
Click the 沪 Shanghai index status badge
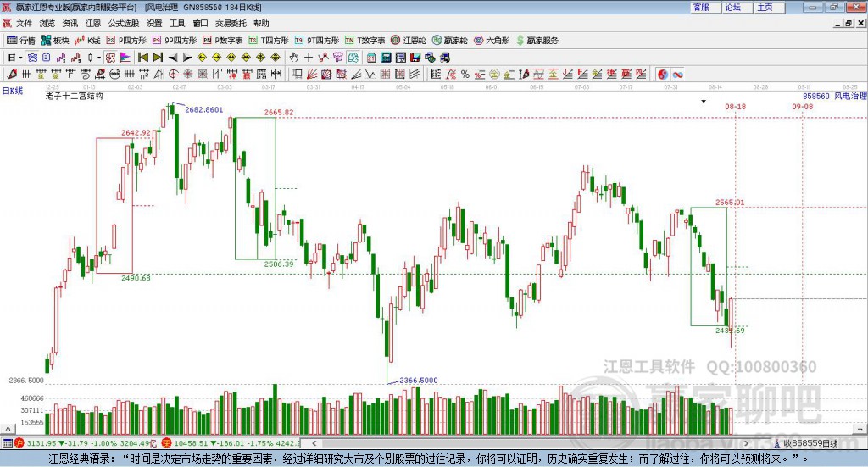tap(19, 443)
